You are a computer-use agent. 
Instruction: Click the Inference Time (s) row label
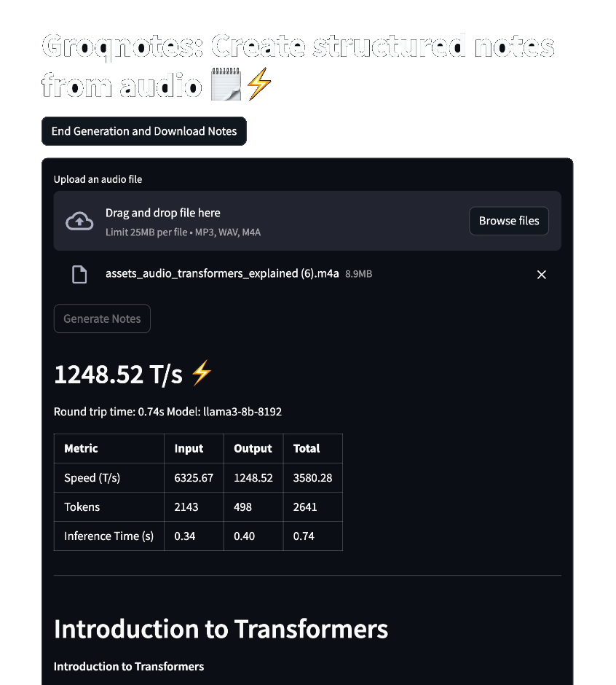coord(108,536)
